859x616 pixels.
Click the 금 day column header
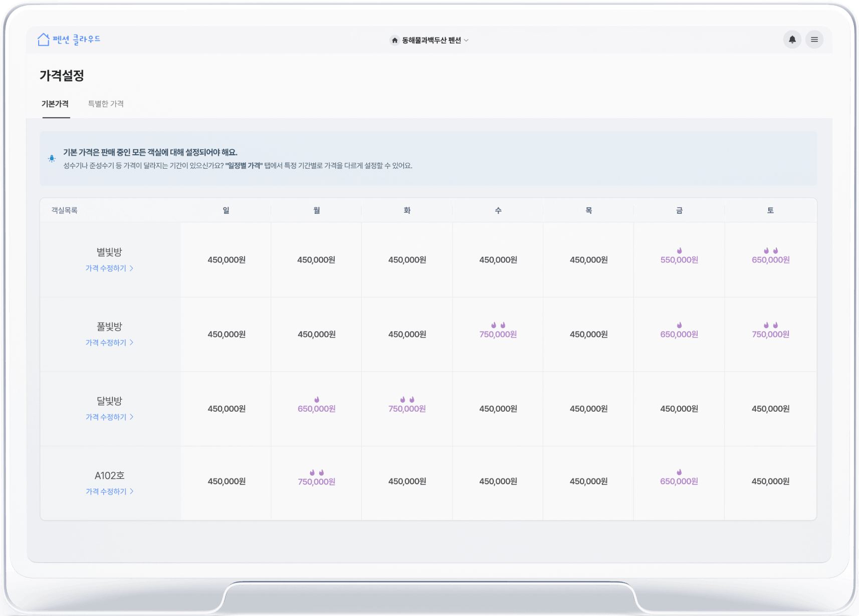[679, 210]
